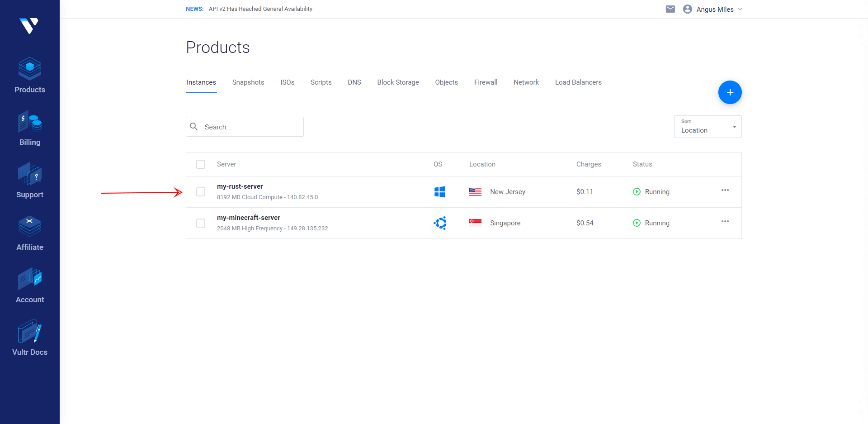Go to the Affiliate sidebar icon

(30, 226)
